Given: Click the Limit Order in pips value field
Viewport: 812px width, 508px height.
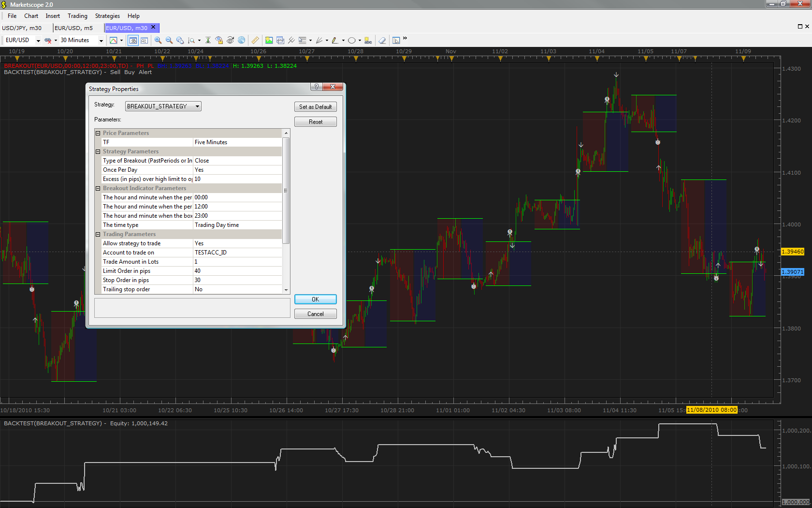Looking at the screenshot, I should [x=237, y=271].
